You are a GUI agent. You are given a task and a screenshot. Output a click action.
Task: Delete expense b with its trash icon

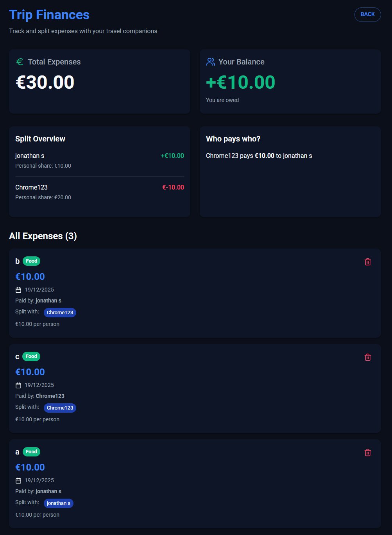(x=367, y=262)
